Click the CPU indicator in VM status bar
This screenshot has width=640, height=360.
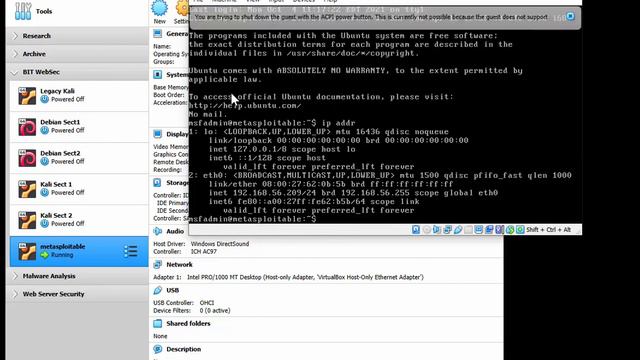(x=499, y=230)
